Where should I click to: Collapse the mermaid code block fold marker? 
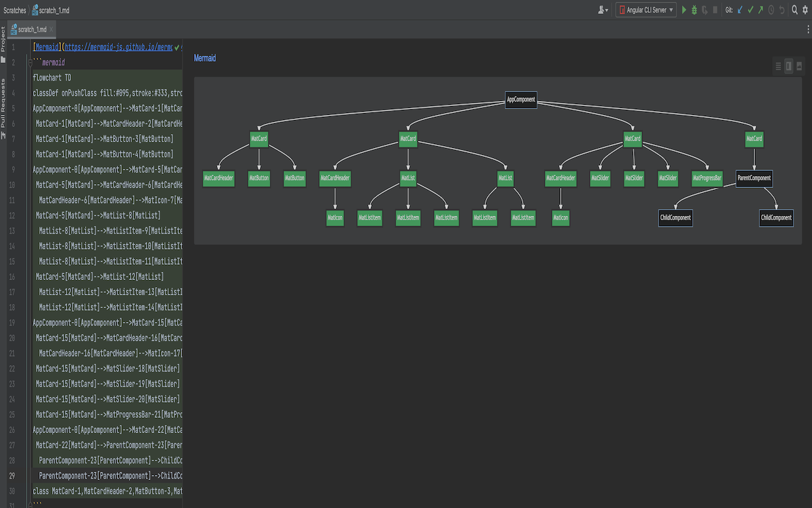[29, 63]
